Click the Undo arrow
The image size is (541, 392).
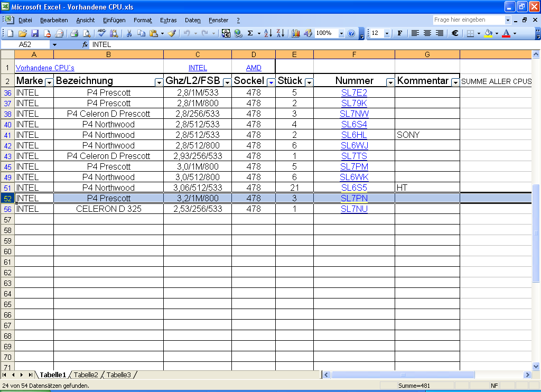pos(186,33)
